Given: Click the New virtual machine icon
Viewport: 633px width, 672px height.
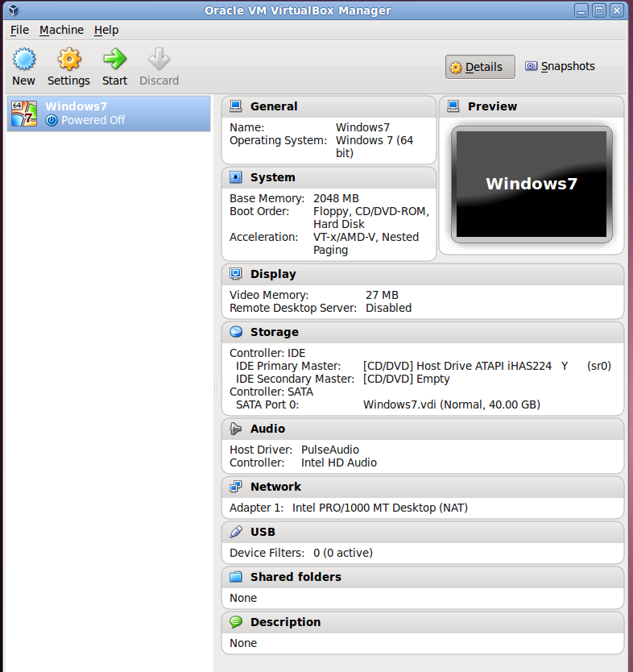Looking at the screenshot, I should pos(24,59).
